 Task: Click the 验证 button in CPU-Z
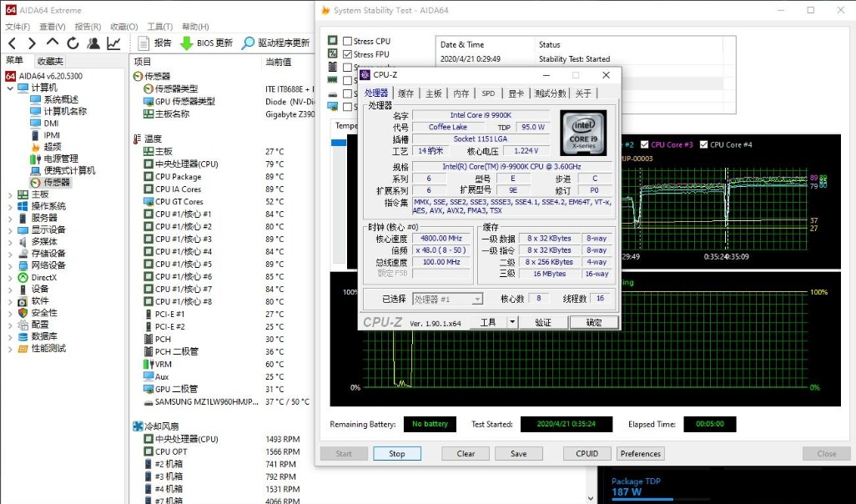point(544,321)
